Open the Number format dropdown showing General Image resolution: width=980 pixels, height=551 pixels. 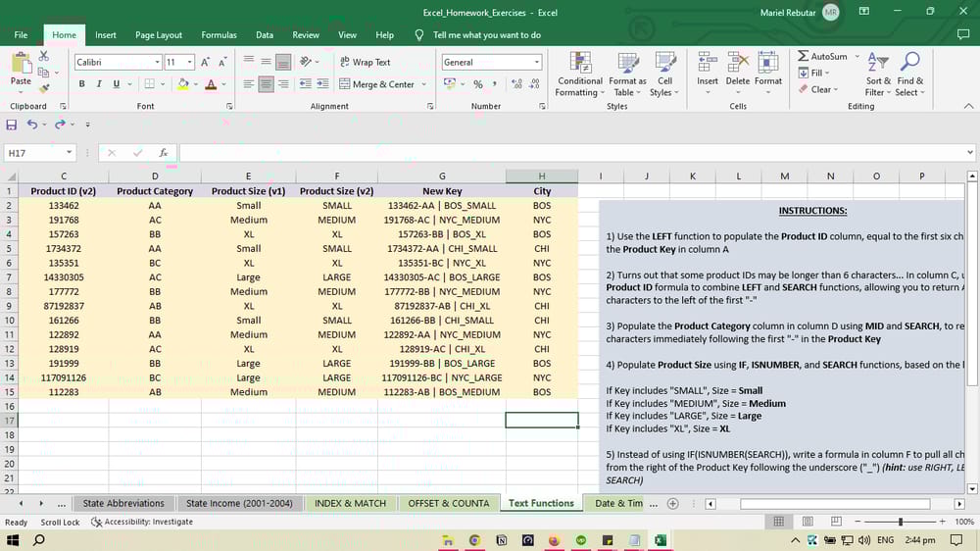(537, 62)
